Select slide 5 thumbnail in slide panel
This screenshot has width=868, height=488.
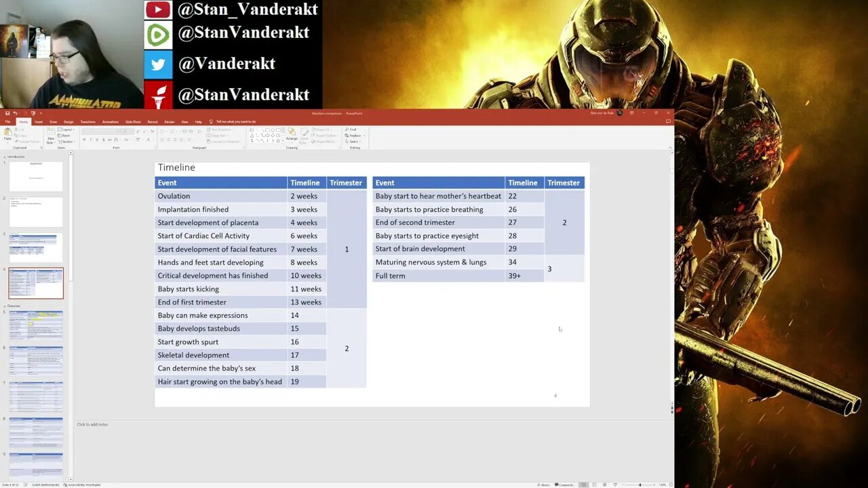pos(36,325)
